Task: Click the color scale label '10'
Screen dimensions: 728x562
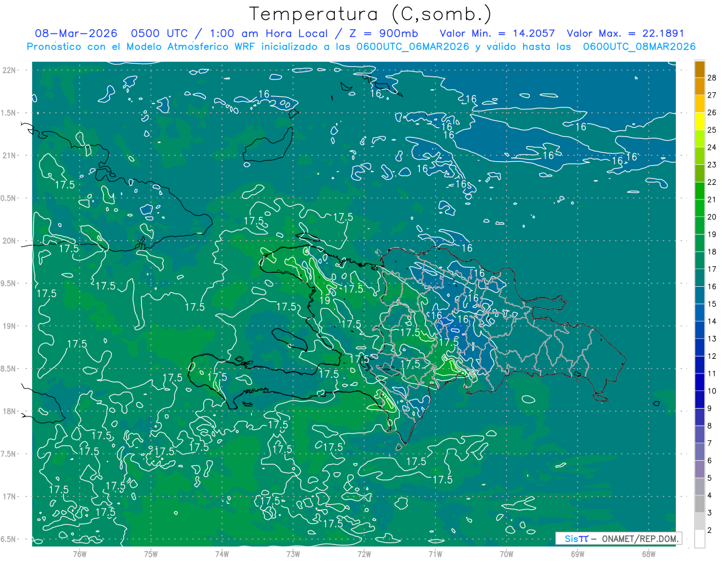Action: pyautogui.click(x=712, y=391)
